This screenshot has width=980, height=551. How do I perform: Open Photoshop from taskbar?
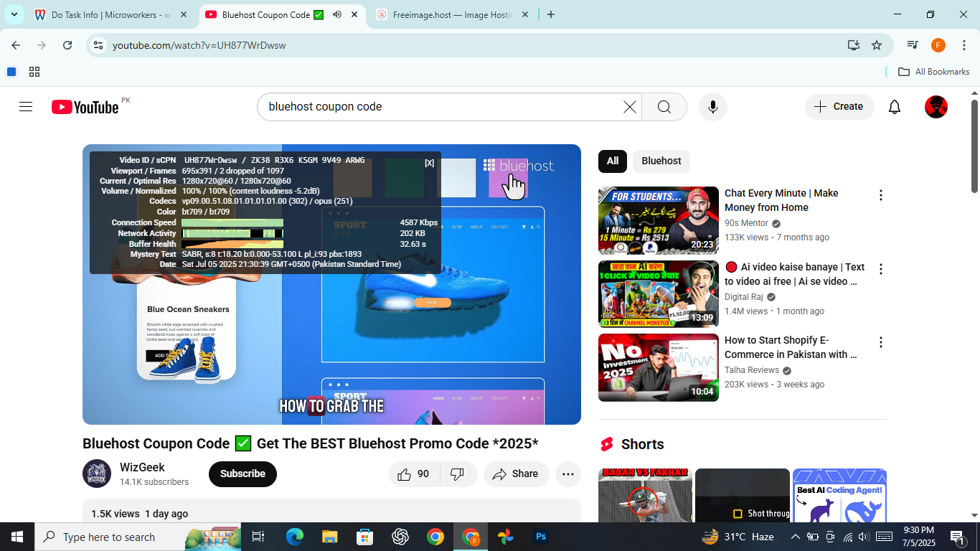pos(541,537)
